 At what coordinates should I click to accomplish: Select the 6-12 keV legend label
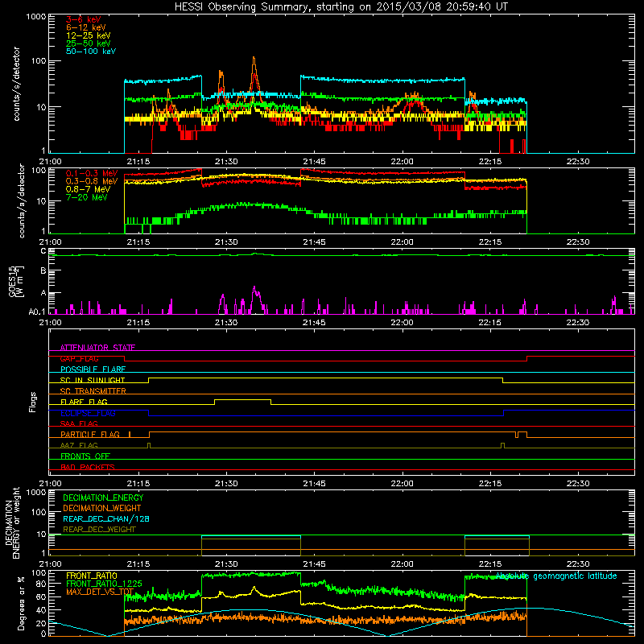click(86, 27)
